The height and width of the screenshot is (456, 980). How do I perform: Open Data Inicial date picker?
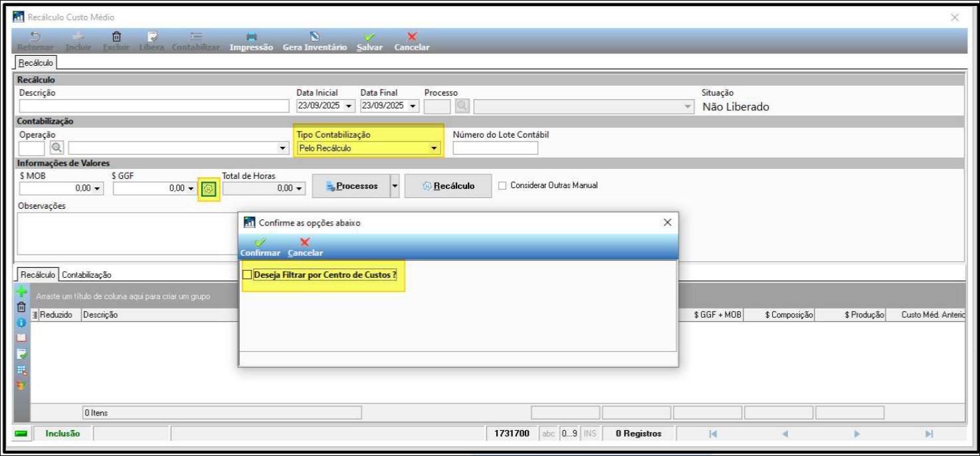tap(349, 106)
